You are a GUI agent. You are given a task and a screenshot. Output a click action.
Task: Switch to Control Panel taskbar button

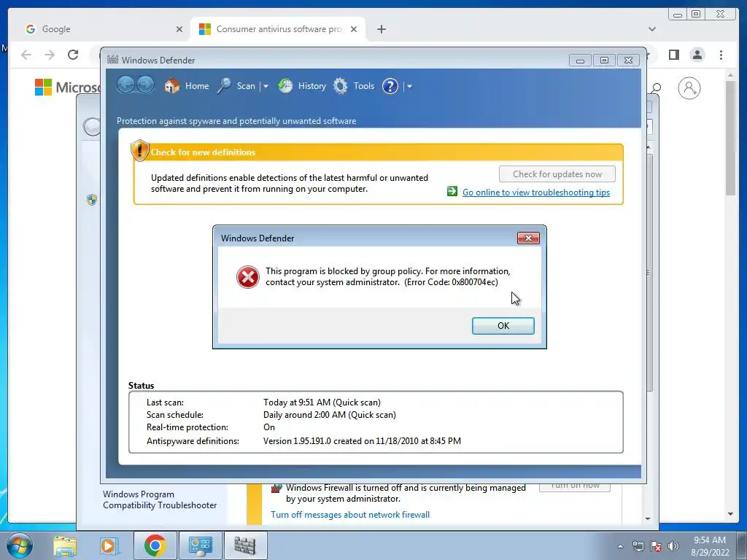[200, 545]
